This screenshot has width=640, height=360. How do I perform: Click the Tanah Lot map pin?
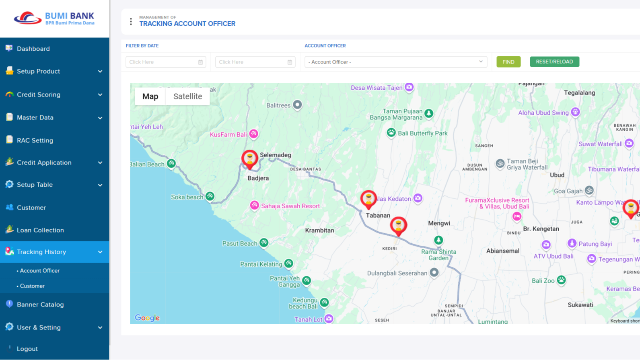point(329,318)
